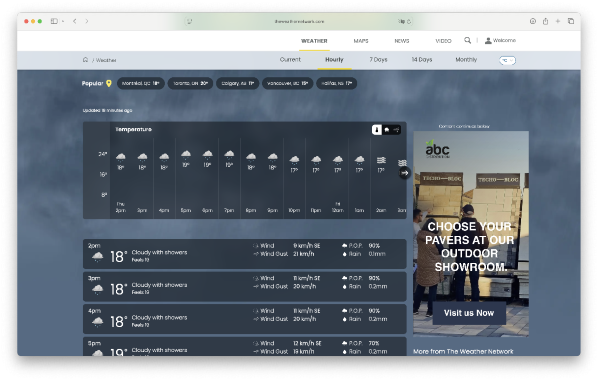This screenshot has height=381, width=600.
Task: Toggle Safari sidebar button
Action: 54,21
